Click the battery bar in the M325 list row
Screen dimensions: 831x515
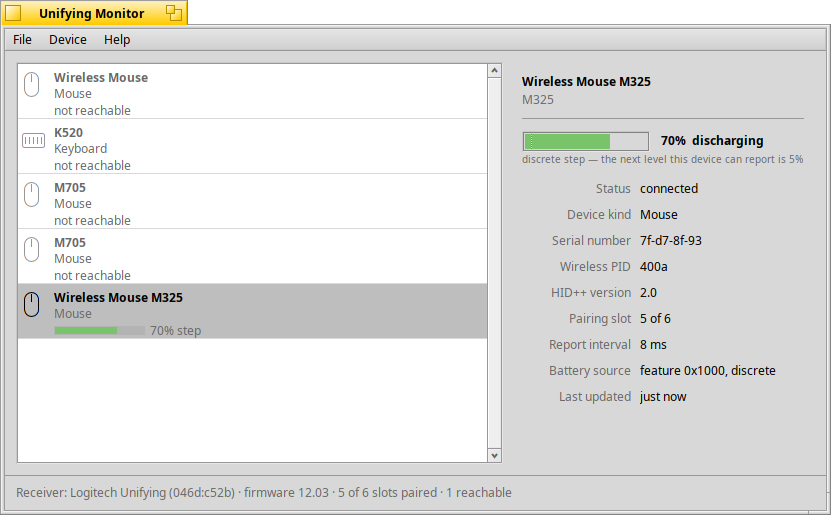pos(99,331)
